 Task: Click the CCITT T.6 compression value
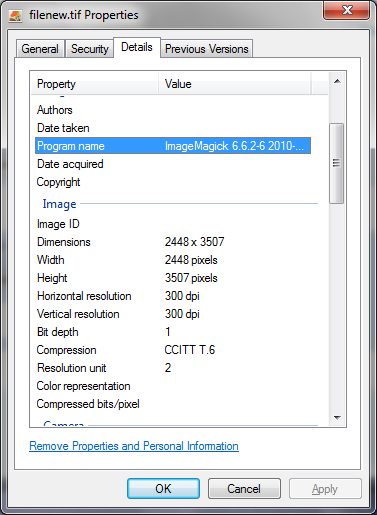click(x=190, y=350)
